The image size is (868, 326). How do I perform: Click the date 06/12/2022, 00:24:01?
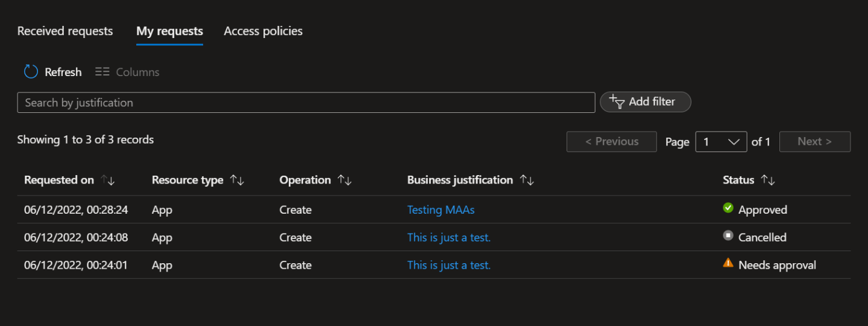(x=76, y=265)
